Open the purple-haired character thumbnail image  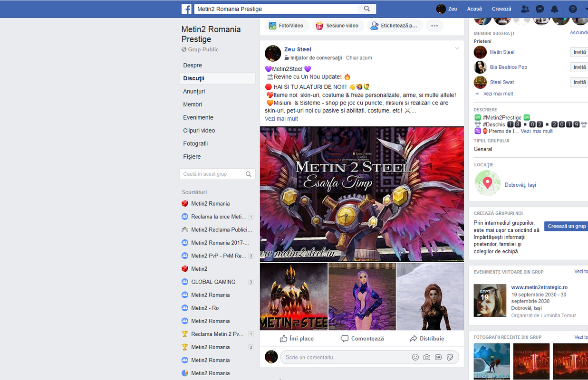pos(362,296)
